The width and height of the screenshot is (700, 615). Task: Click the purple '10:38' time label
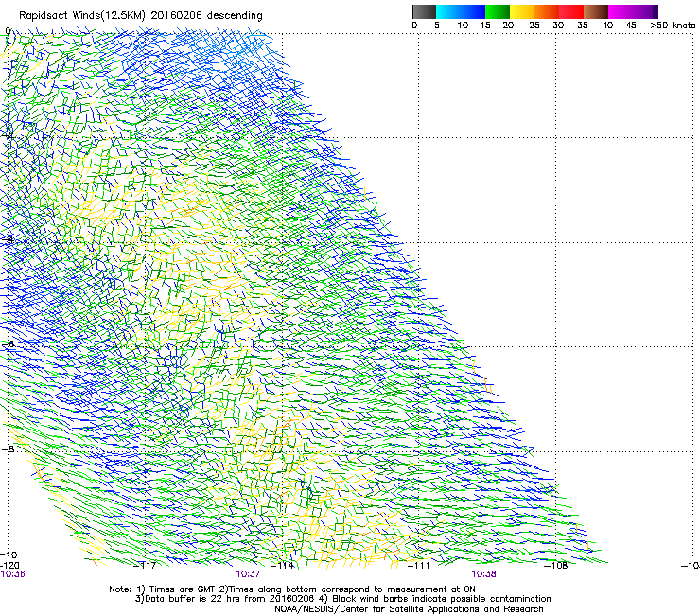click(x=484, y=574)
